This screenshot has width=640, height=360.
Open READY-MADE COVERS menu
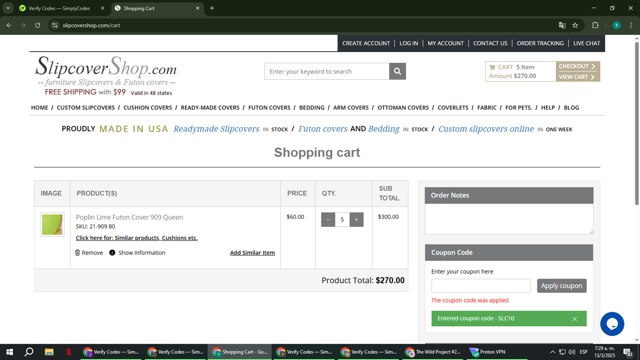pyautogui.click(x=210, y=108)
